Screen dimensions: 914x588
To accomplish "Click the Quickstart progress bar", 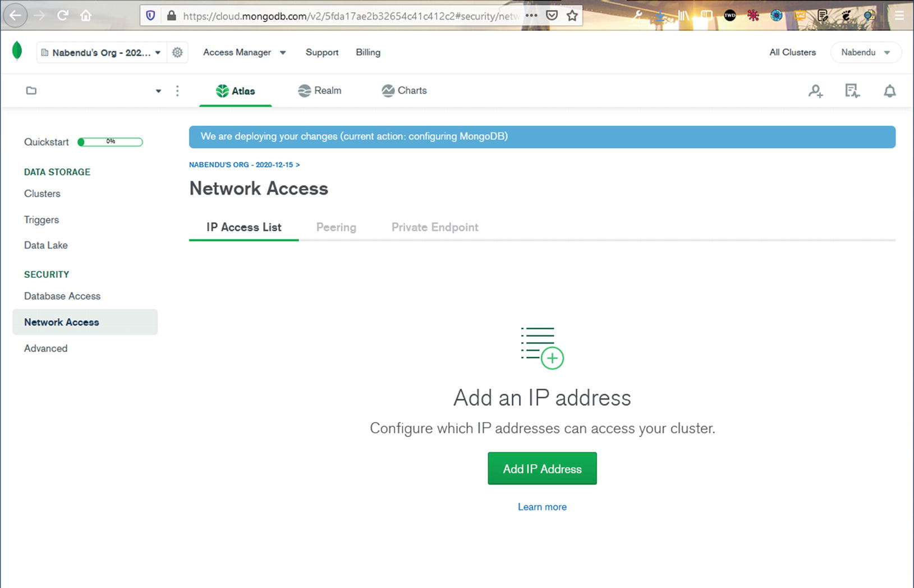I will pos(111,142).
